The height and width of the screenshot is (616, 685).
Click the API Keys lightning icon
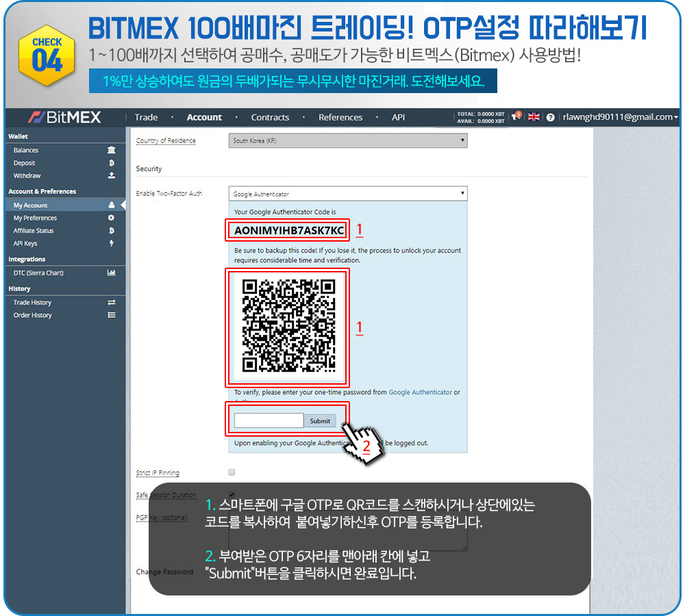pos(112,243)
